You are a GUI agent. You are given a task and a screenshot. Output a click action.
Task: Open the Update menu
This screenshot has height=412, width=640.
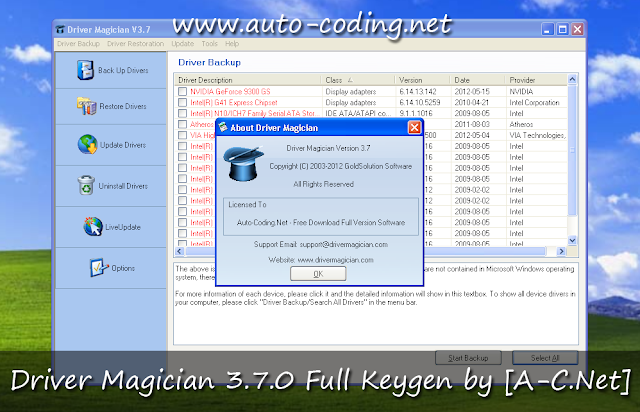pyautogui.click(x=182, y=44)
